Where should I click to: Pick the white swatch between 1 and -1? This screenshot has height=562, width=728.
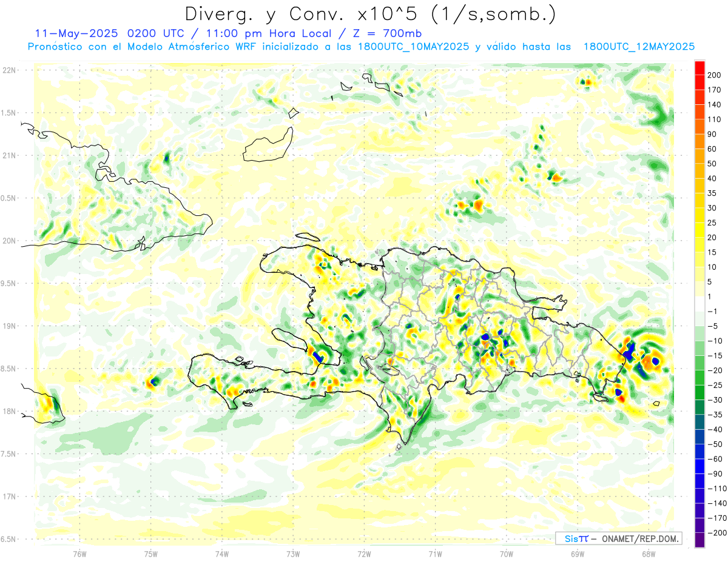(699, 304)
